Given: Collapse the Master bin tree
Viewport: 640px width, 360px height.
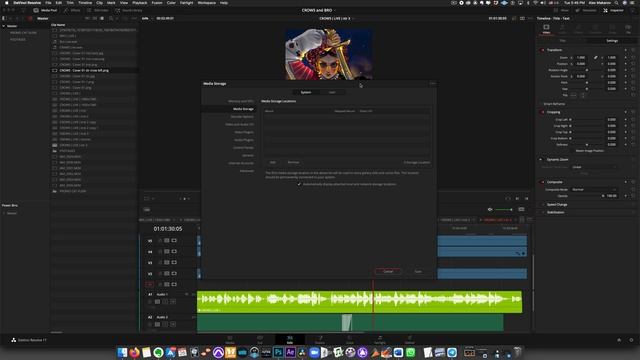Looking at the screenshot, I should [x=4, y=26].
